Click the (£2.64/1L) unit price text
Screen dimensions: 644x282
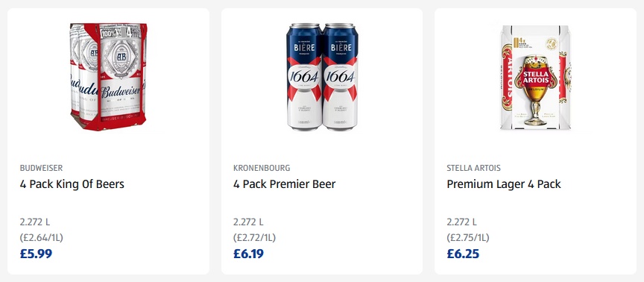pyautogui.click(x=42, y=237)
